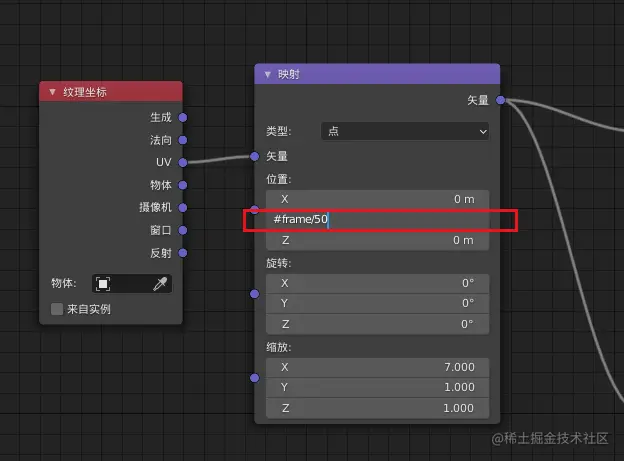The height and width of the screenshot is (461, 624).
Task: Click the 缩放 Y field showing 1.000
Action: click(377, 387)
